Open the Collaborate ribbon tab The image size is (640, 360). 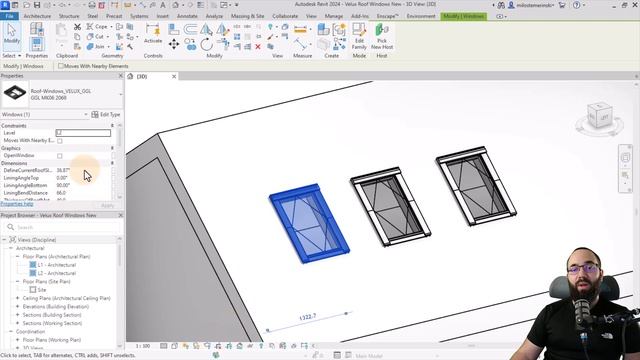tap(285, 16)
